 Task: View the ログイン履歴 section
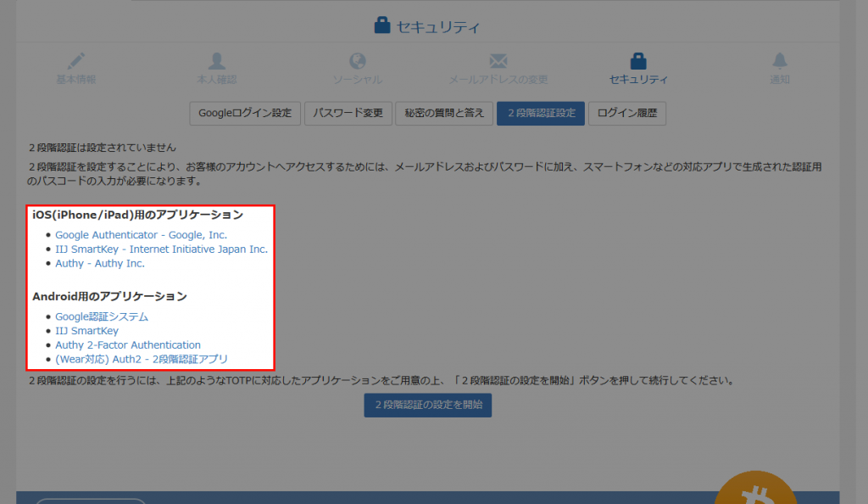(627, 113)
